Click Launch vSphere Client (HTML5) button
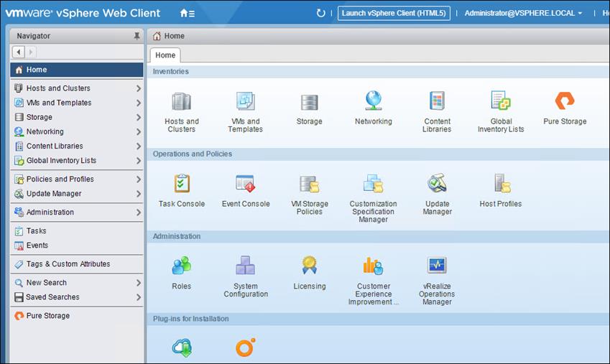This screenshot has width=610, height=364. pos(394,13)
